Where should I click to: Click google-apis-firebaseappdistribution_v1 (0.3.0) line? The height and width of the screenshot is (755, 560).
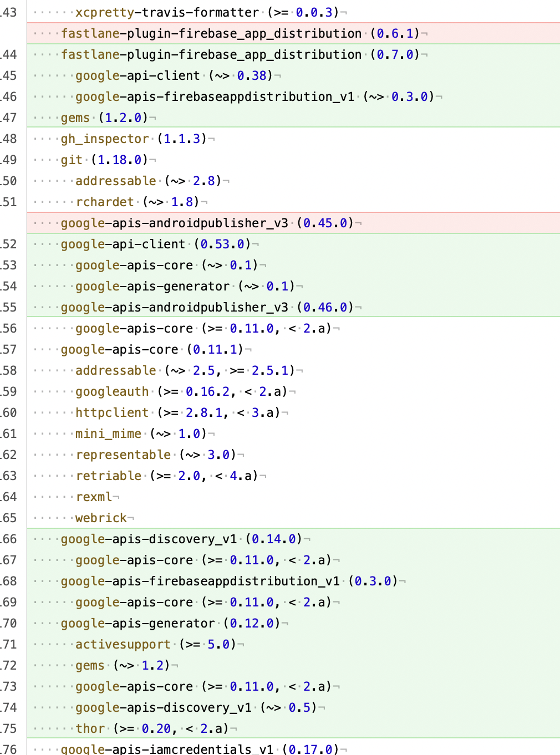[x=294, y=581]
